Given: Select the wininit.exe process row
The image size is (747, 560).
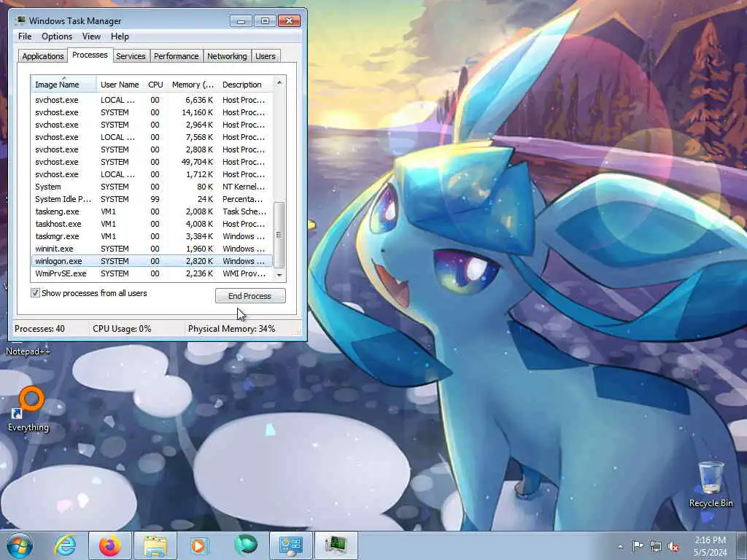Looking at the screenshot, I should click(x=152, y=249).
